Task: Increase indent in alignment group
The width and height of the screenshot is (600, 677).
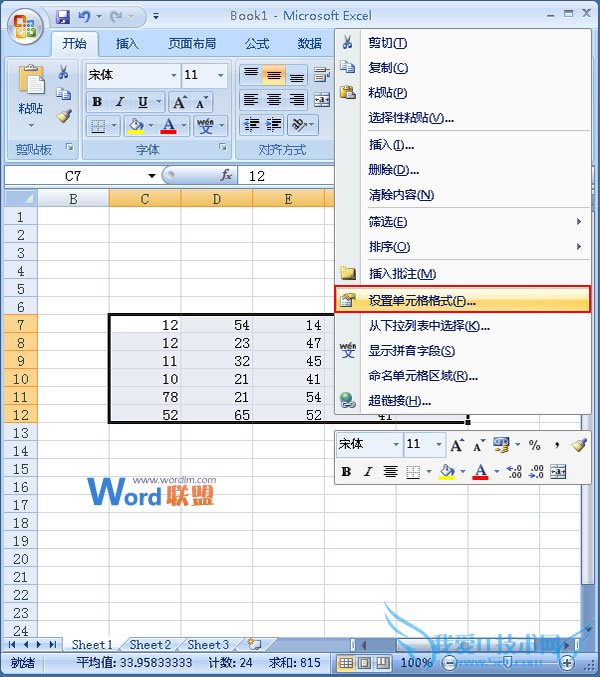Action: 274,125
